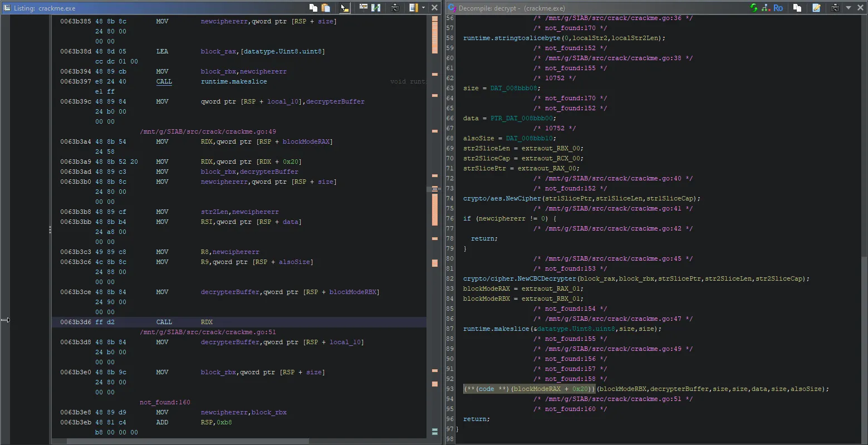Click the green re-decompile refresh icon
Screen dimensions: 868x445
pyautogui.click(x=754, y=8)
